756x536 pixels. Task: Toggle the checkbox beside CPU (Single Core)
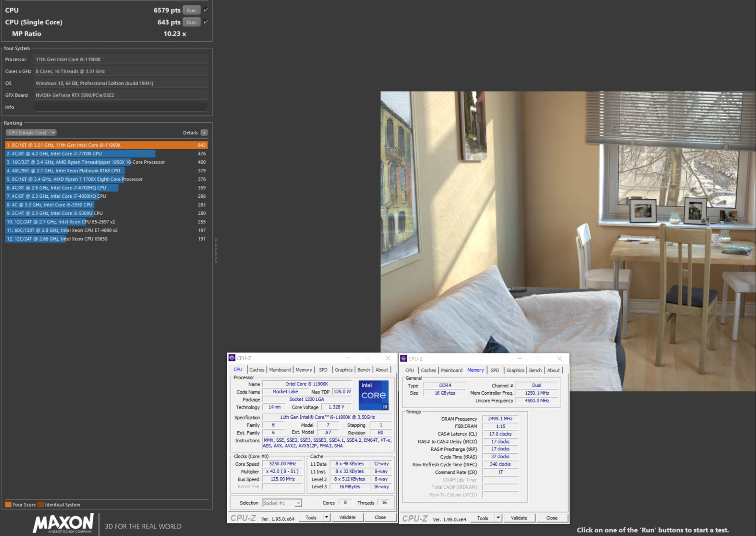[x=206, y=22]
